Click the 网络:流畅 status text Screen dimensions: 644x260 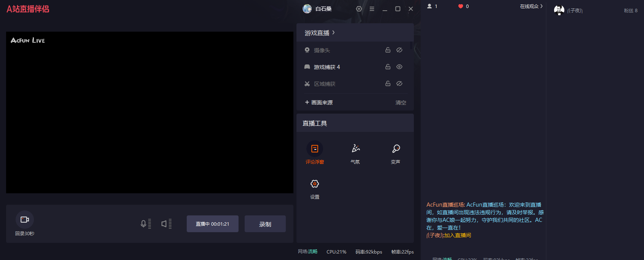click(308, 252)
